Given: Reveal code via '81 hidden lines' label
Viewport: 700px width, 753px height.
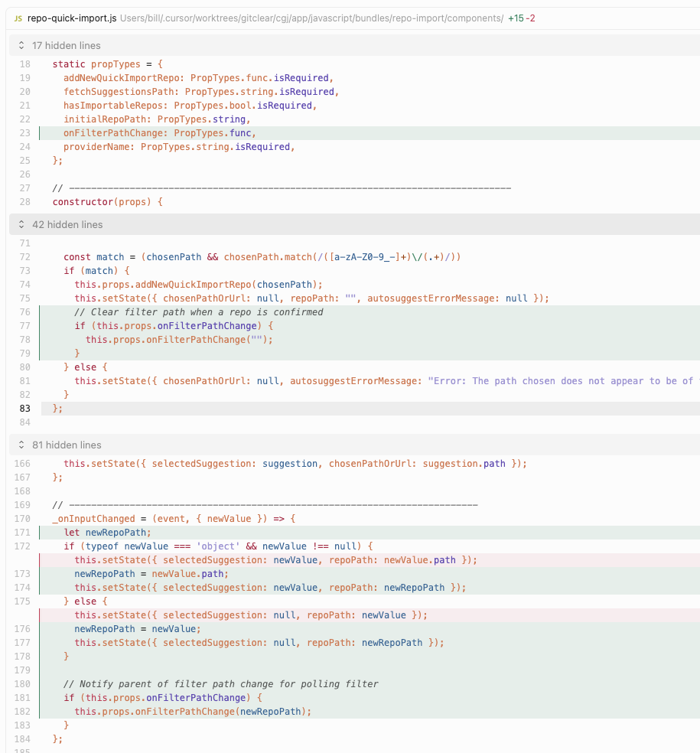Looking at the screenshot, I should tap(67, 445).
